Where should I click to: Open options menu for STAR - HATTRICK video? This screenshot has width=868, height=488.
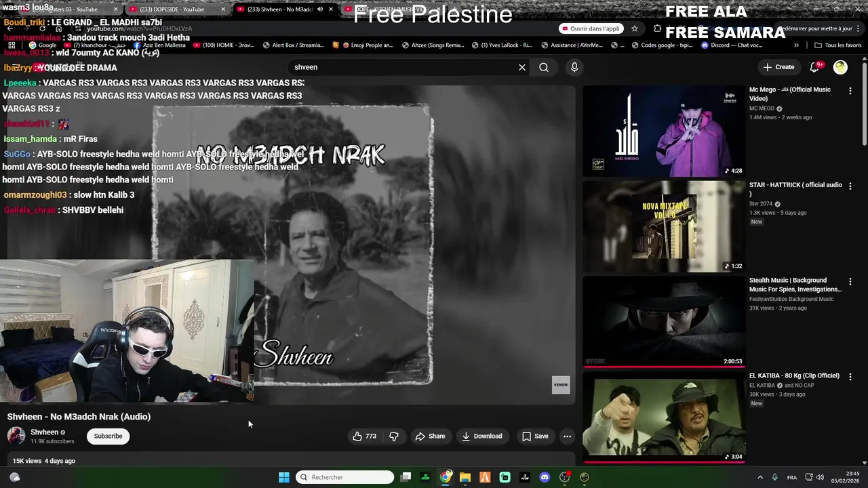point(850,186)
